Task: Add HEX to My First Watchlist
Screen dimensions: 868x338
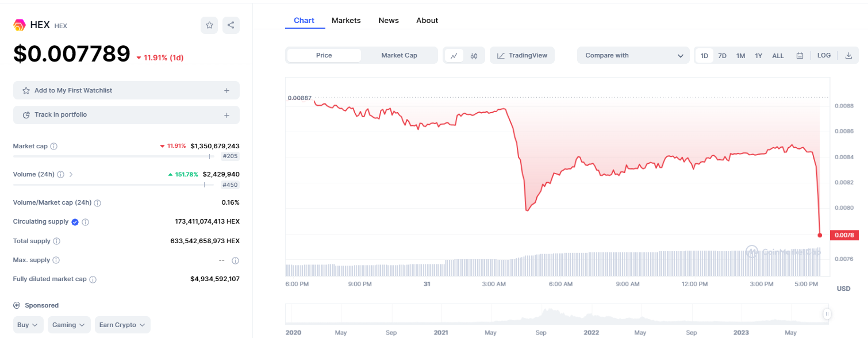Action: (126, 90)
